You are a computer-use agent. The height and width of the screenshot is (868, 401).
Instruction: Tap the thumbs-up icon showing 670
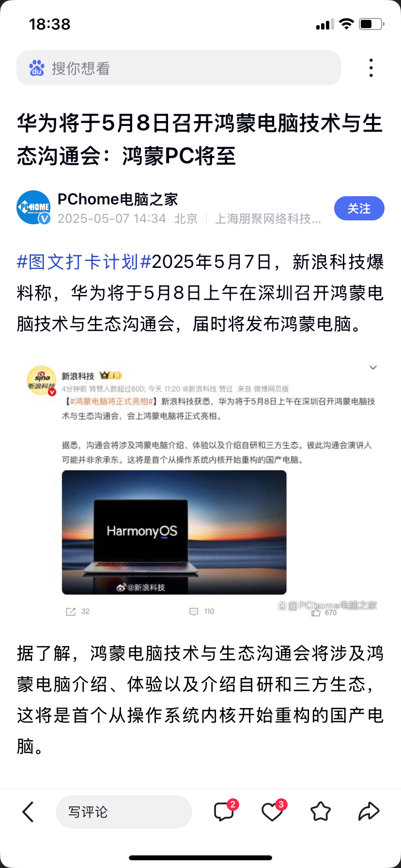pos(316,613)
